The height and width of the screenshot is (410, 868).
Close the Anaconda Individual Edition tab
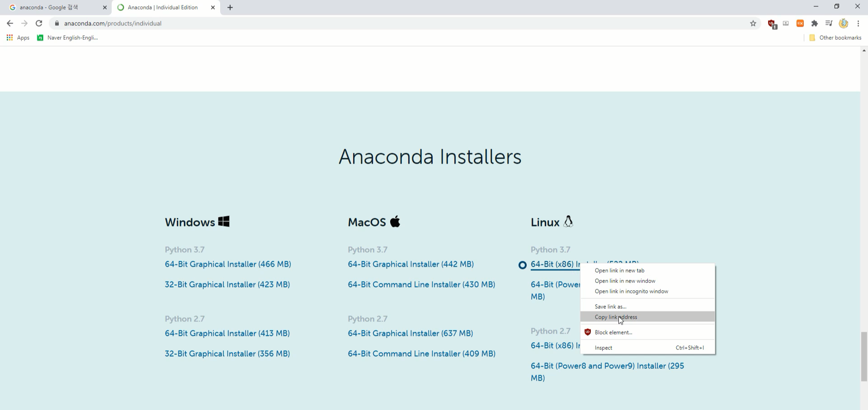click(213, 8)
